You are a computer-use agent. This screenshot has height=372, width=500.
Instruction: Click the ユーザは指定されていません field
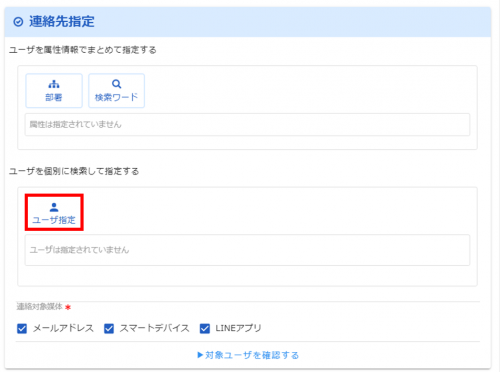(247, 250)
